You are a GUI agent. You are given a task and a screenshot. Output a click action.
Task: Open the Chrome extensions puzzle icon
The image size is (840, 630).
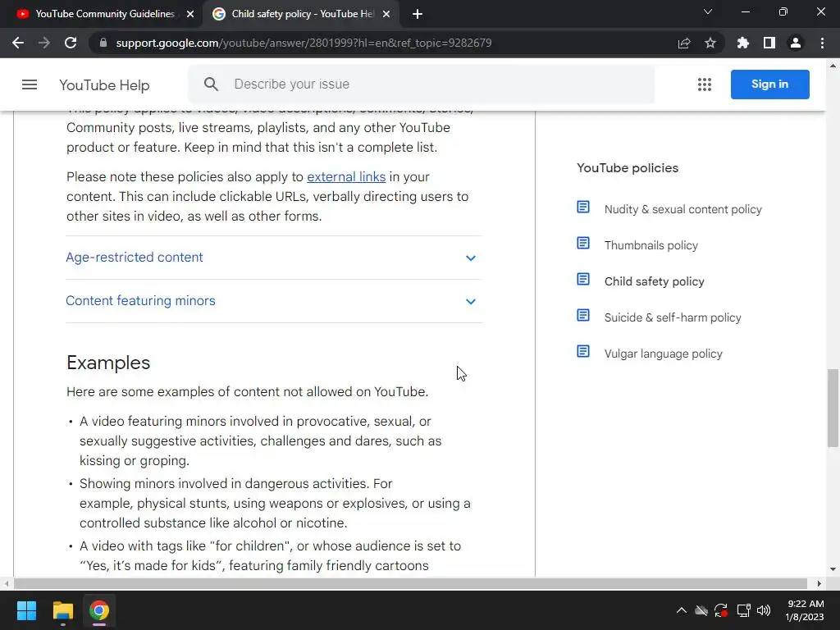point(743,43)
